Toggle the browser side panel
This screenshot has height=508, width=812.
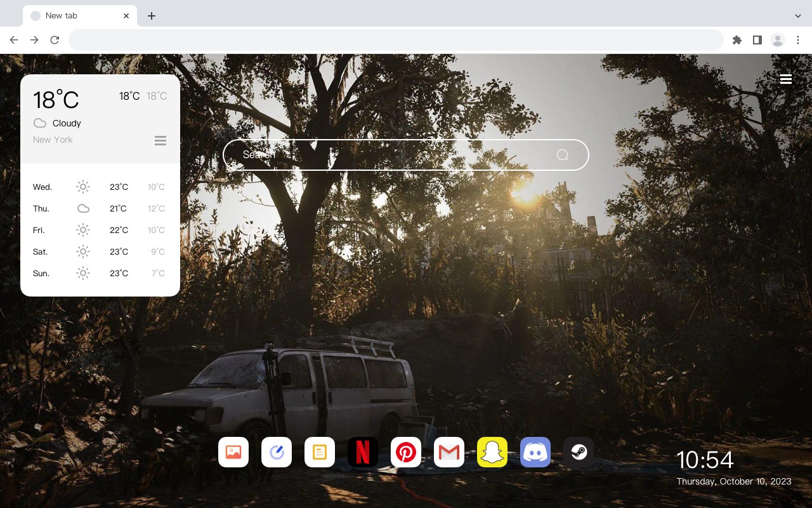click(757, 40)
